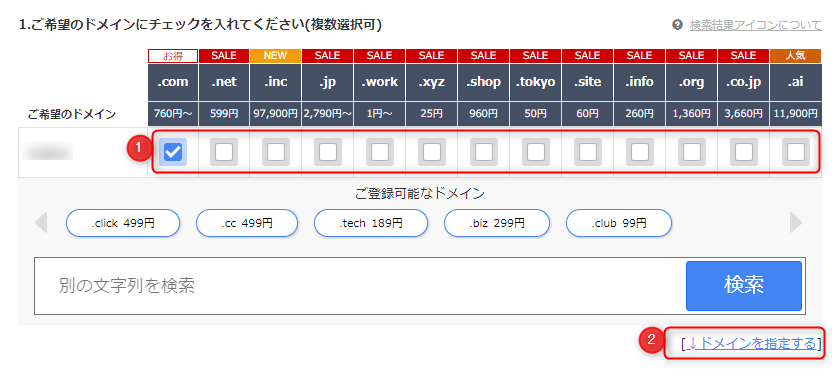Screen dimensions: 832x378
Task: Click the NEW badge above .inc
Action: (276, 56)
